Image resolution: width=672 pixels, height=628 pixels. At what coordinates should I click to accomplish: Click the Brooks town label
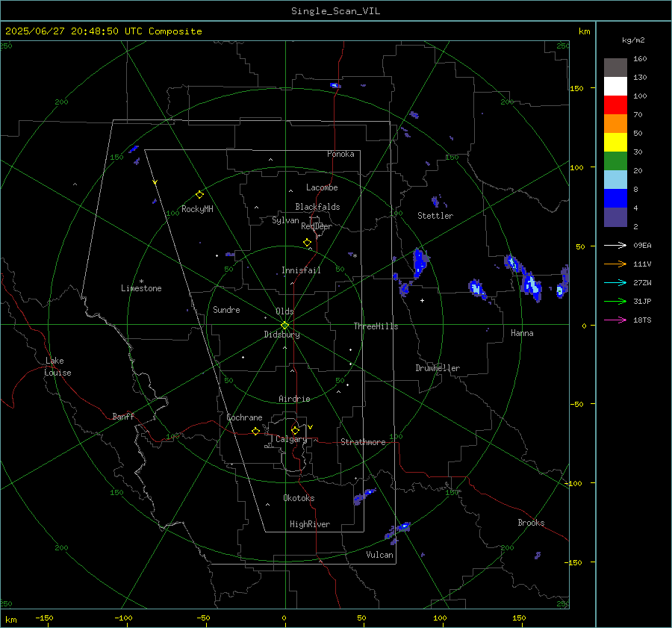(x=531, y=523)
